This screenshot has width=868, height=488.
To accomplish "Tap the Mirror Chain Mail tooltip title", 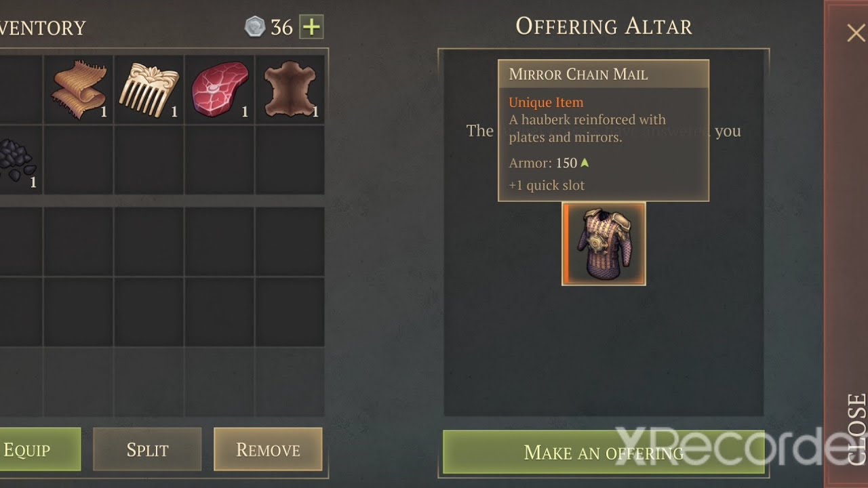I will tap(578, 75).
